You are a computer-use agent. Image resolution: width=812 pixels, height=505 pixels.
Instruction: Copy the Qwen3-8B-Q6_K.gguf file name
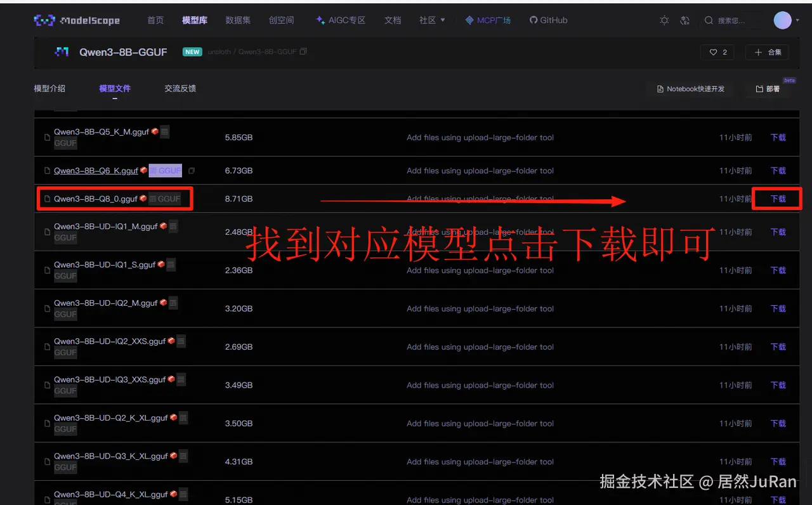[192, 171]
